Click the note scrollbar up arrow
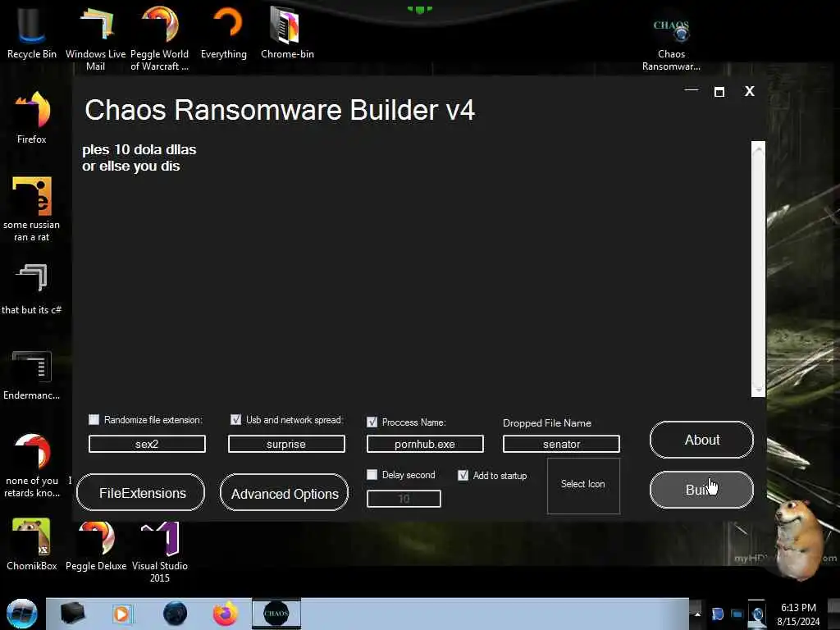Viewport: 840px width, 630px height. click(758, 150)
